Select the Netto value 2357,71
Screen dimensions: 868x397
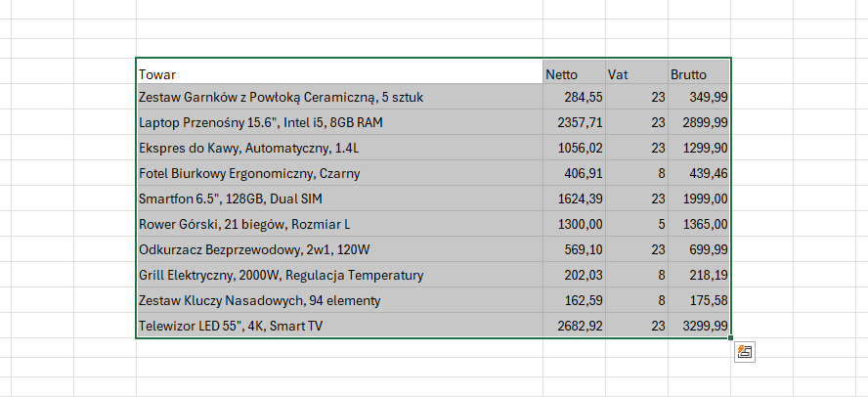click(574, 122)
